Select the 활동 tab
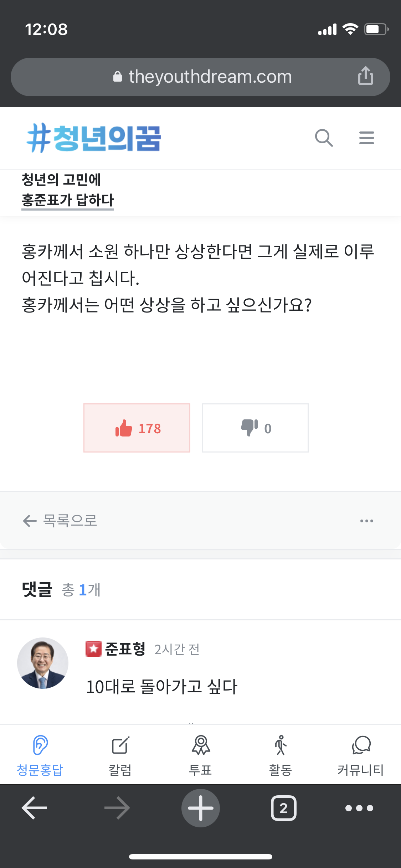 (x=281, y=754)
